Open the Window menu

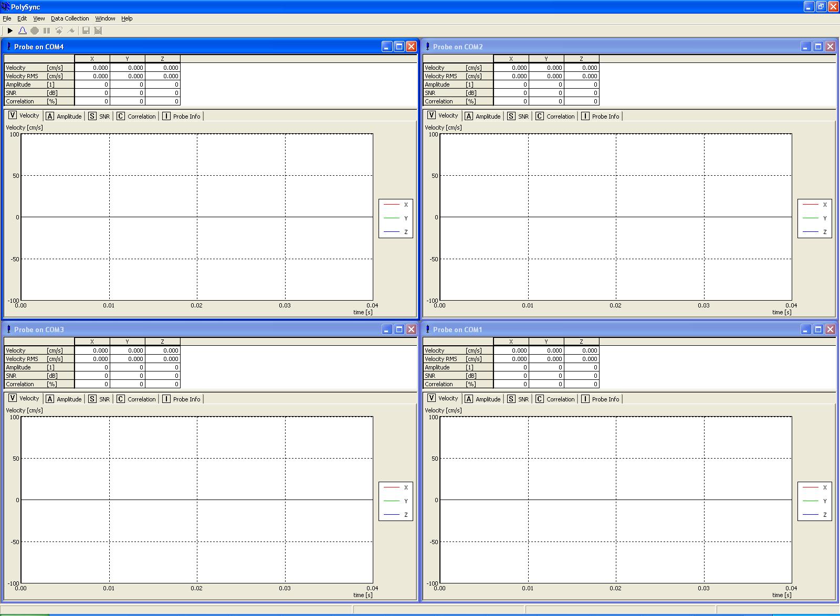[x=105, y=18]
